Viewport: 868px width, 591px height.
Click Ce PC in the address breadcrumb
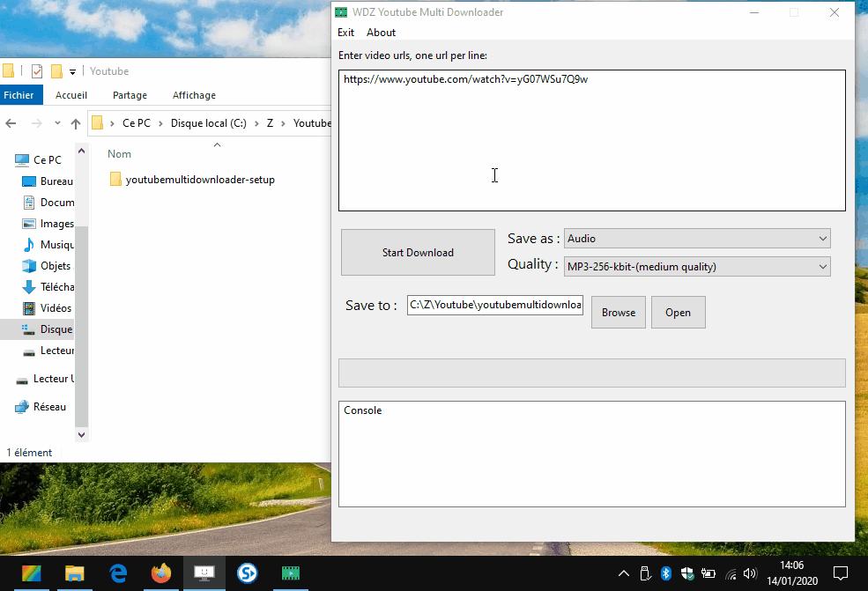(x=137, y=122)
